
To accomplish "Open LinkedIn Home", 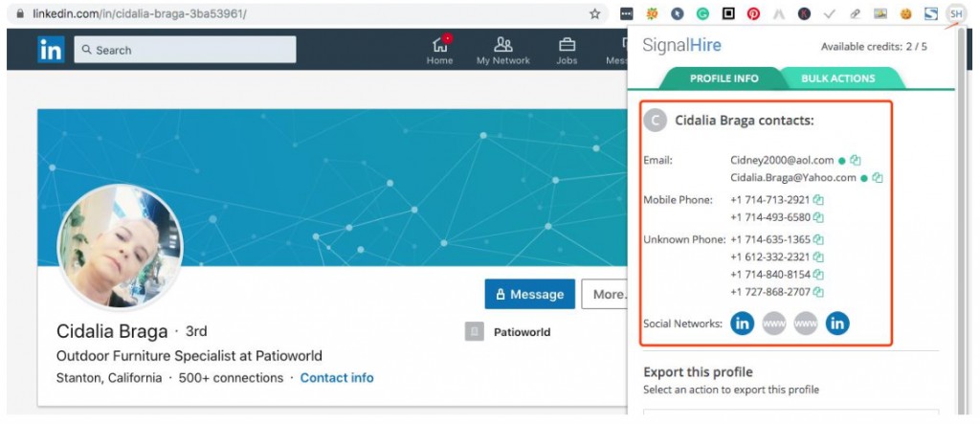I will (x=439, y=50).
